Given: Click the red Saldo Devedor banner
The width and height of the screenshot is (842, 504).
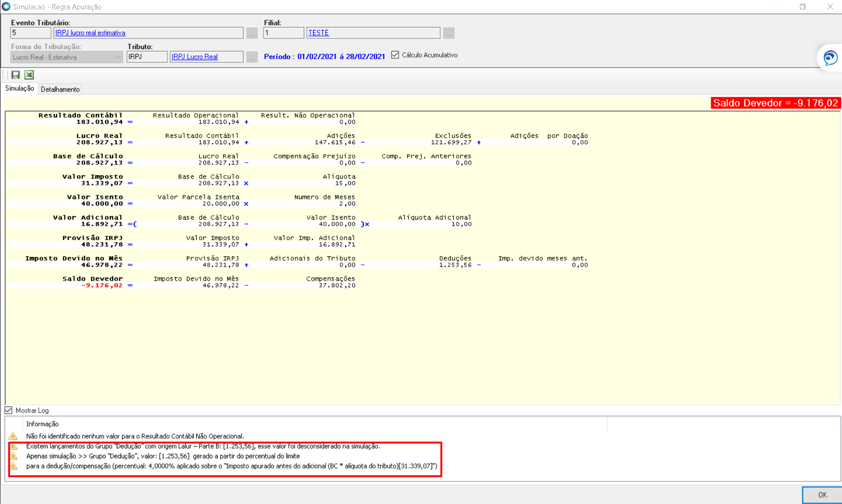Looking at the screenshot, I should [775, 103].
